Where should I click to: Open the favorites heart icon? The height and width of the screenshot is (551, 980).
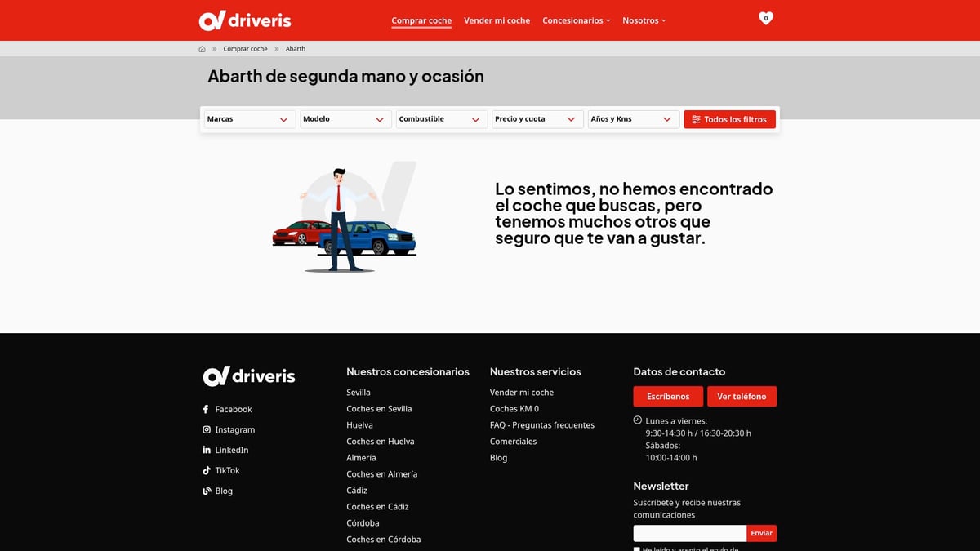click(x=765, y=18)
